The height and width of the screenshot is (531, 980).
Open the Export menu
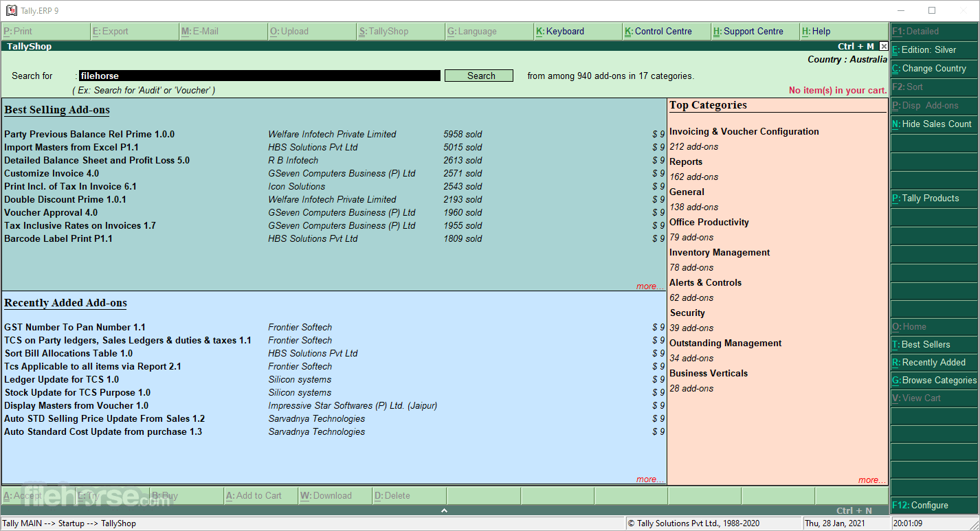(135, 31)
